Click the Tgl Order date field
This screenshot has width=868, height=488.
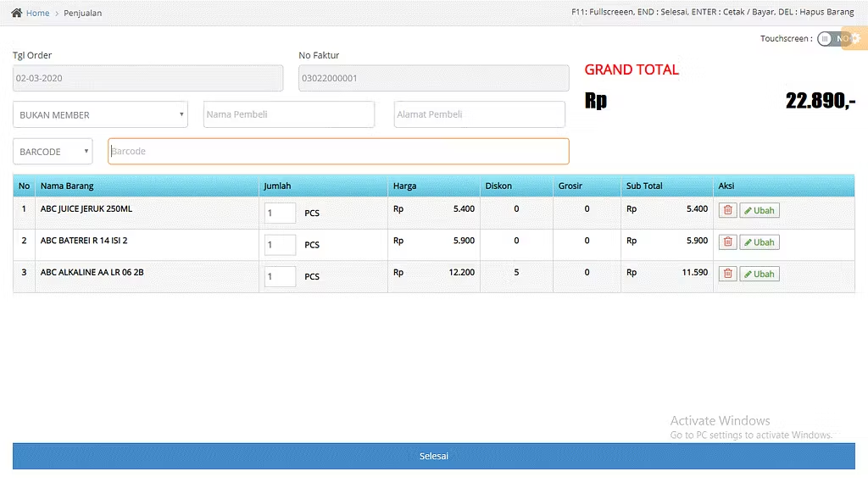pos(147,79)
